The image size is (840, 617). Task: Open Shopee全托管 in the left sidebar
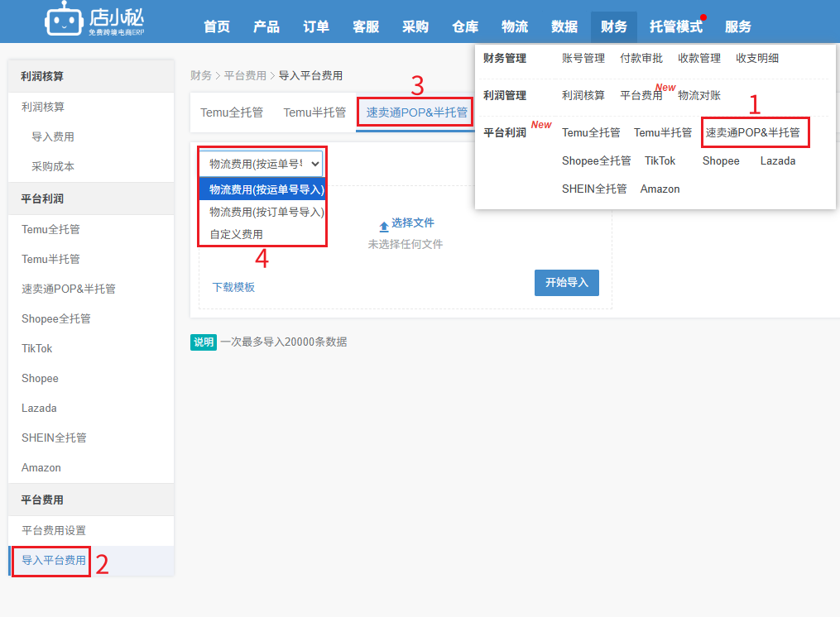(x=56, y=318)
